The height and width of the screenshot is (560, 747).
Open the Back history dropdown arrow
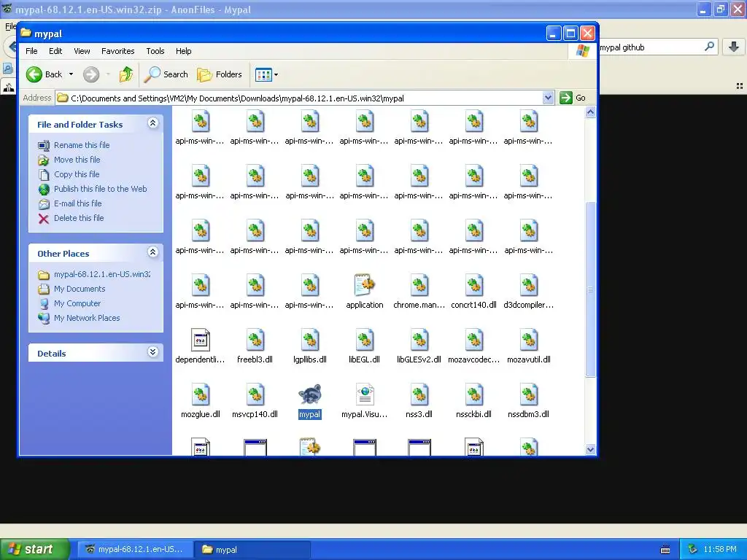point(71,74)
